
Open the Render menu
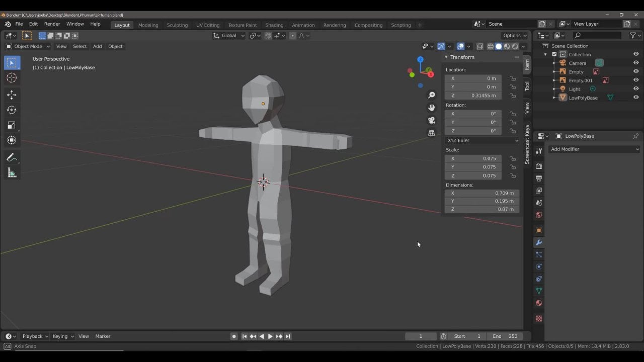pyautogui.click(x=52, y=24)
